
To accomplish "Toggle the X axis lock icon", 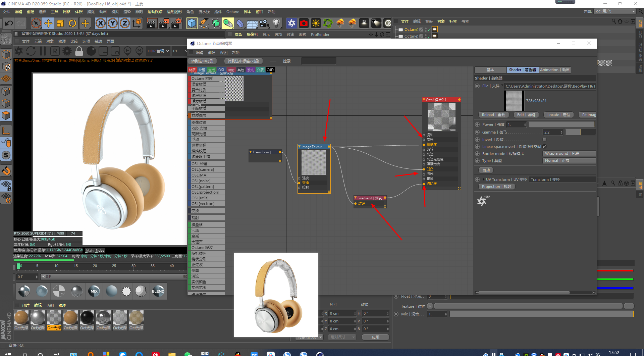I will [100, 23].
